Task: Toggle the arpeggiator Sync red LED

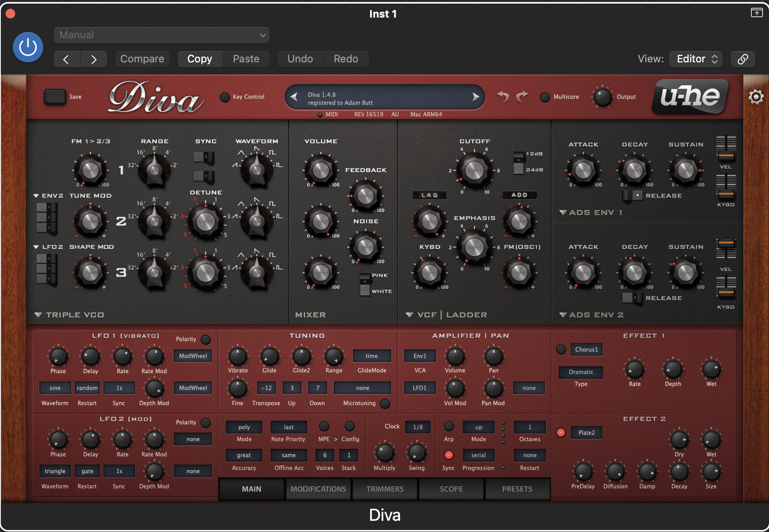Action: [449, 455]
